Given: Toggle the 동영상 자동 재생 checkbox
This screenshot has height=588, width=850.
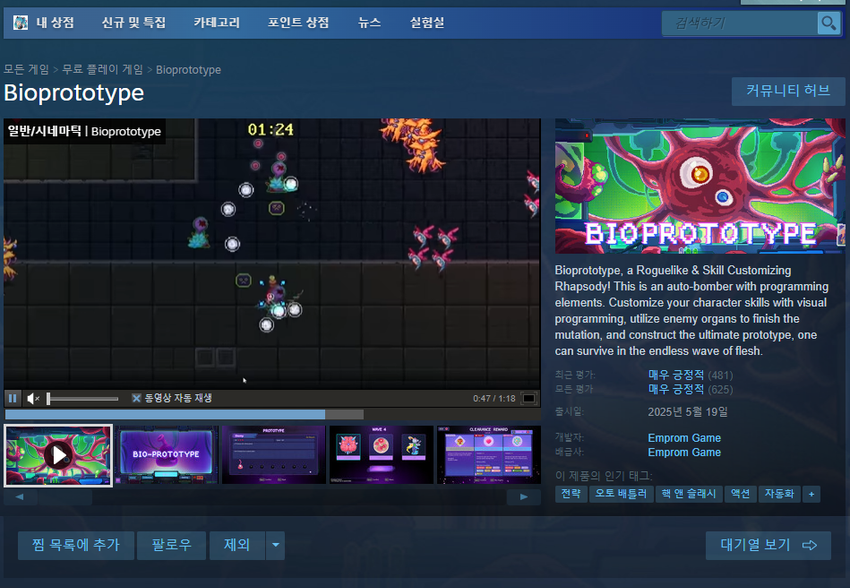Looking at the screenshot, I should tap(136, 398).
